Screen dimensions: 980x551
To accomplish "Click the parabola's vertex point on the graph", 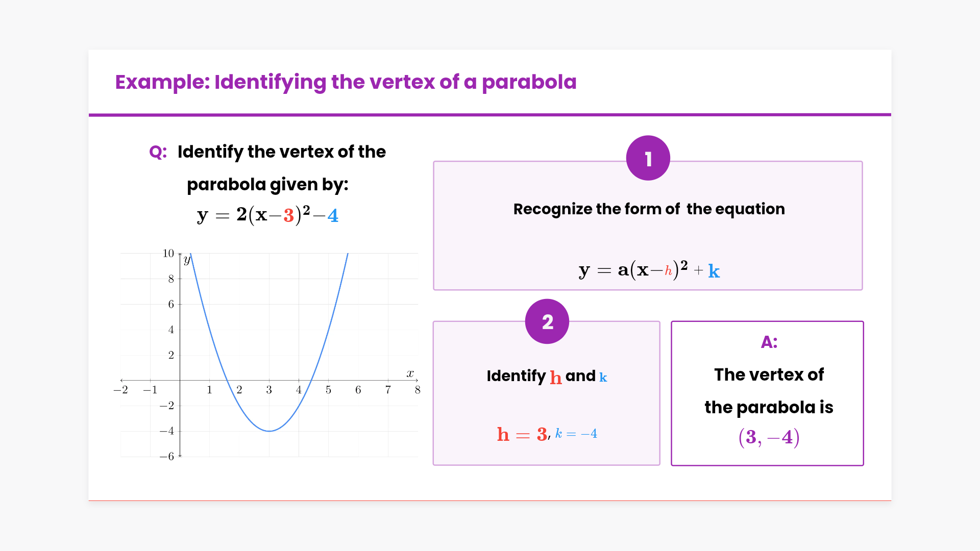I will tap(269, 431).
